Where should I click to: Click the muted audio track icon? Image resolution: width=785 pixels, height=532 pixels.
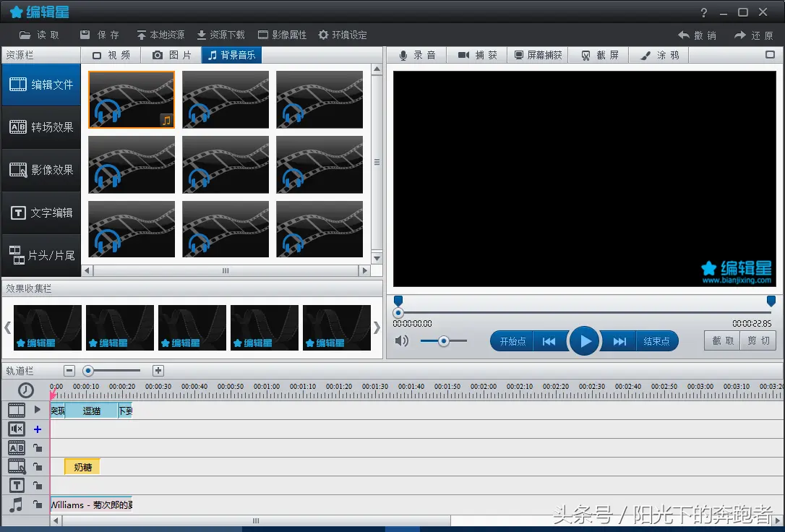click(x=17, y=429)
